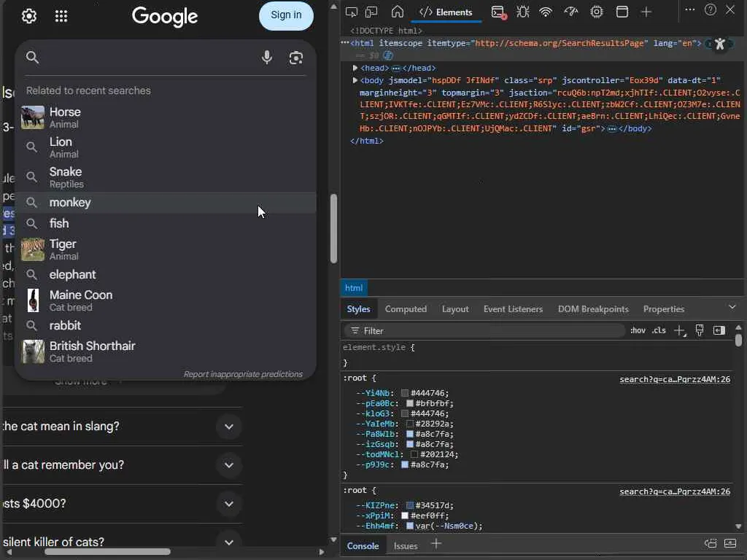Expand 'silent killer of cats?' question
The width and height of the screenshot is (747, 560).
click(x=228, y=542)
